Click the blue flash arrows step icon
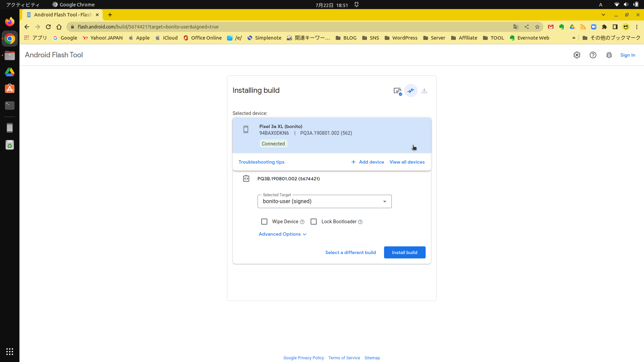This screenshot has height=362, width=644. click(x=411, y=90)
